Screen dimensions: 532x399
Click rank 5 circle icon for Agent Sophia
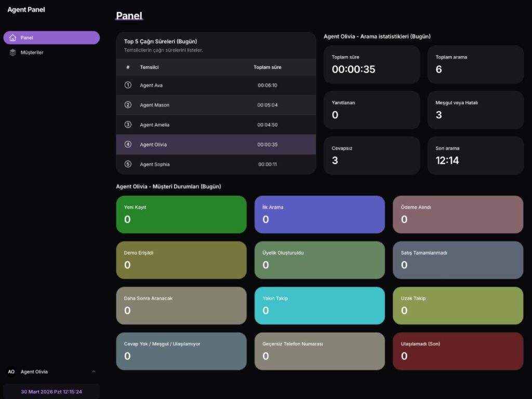pos(128,164)
